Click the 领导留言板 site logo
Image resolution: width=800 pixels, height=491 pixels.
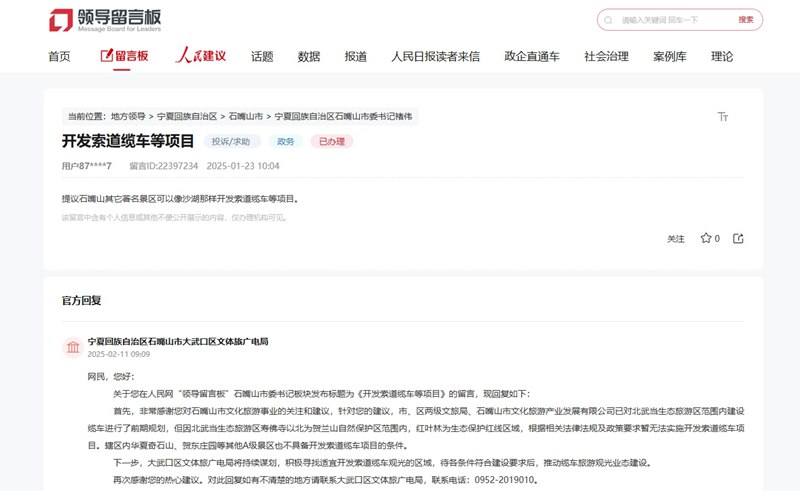pos(104,20)
